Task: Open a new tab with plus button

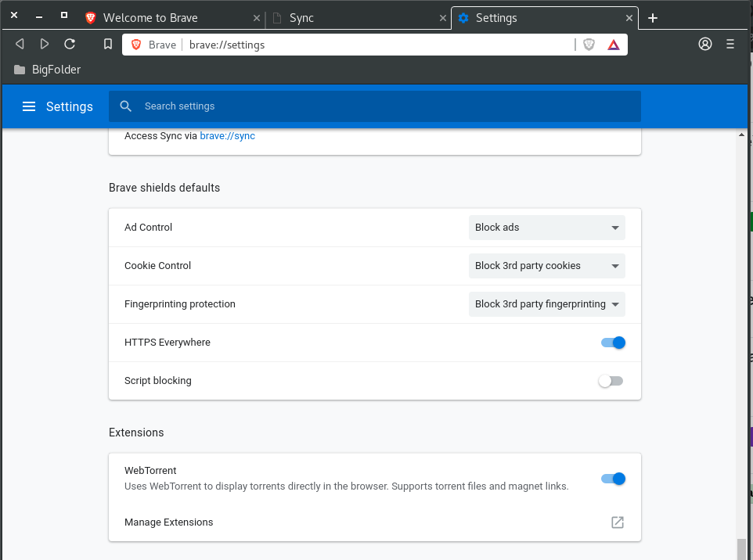Action: tap(652, 18)
